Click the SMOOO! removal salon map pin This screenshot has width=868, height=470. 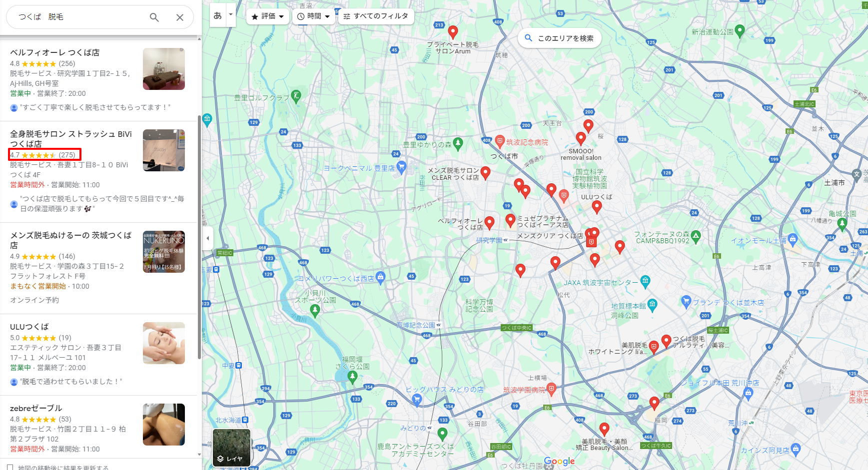(581, 139)
